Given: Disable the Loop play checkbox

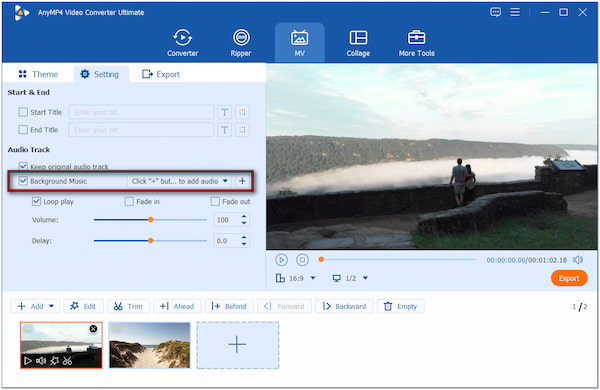Looking at the screenshot, I should [x=36, y=201].
